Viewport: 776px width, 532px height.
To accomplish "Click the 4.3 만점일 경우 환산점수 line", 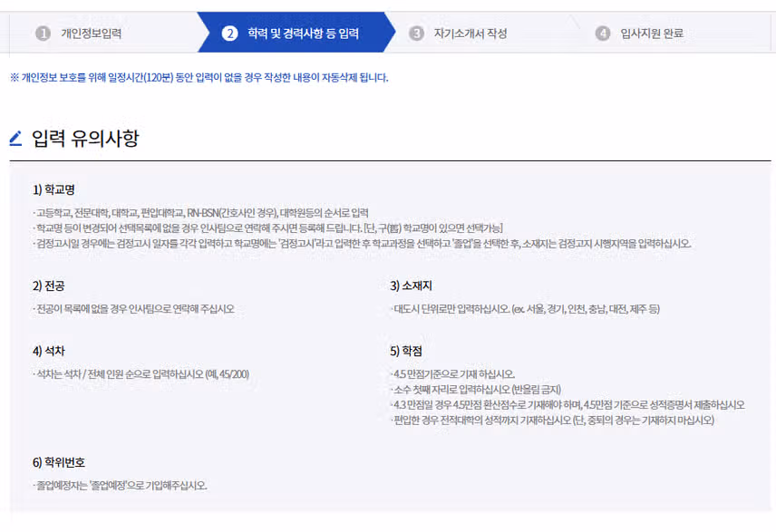I will click(x=567, y=405).
